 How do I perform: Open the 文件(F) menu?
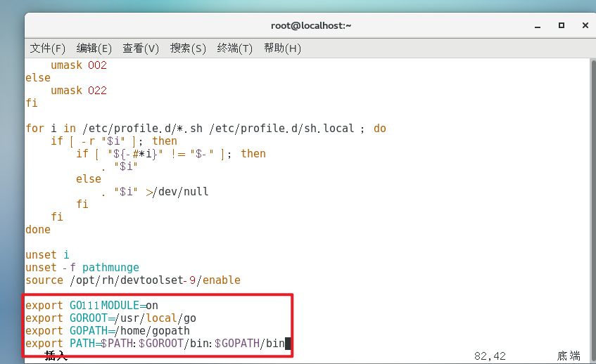click(47, 48)
